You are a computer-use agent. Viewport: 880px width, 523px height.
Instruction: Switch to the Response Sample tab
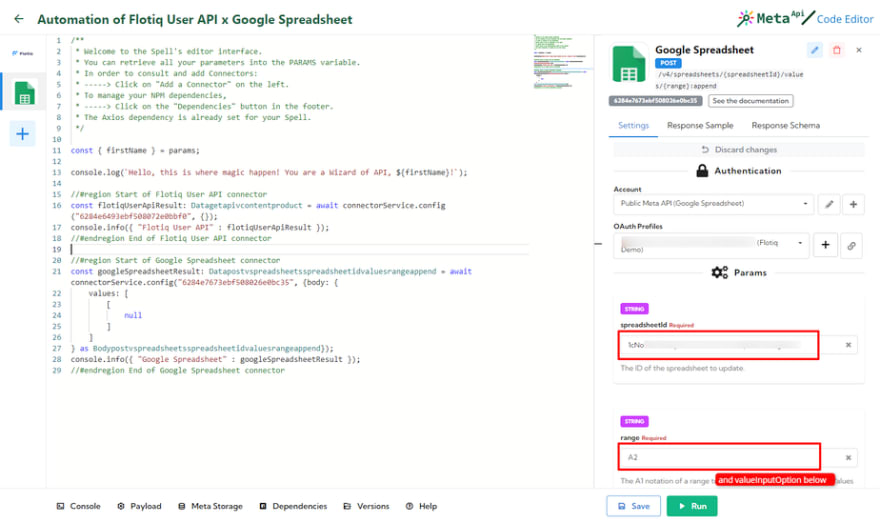[x=700, y=126]
